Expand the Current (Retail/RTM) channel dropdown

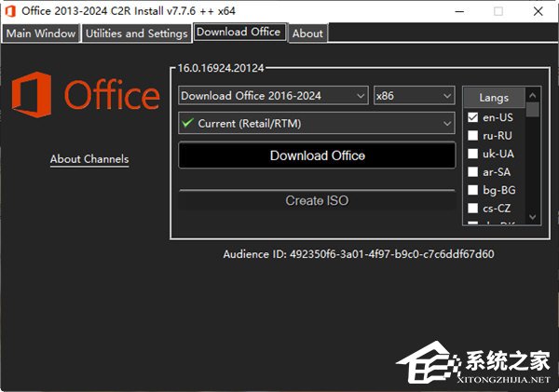pos(317,123)
